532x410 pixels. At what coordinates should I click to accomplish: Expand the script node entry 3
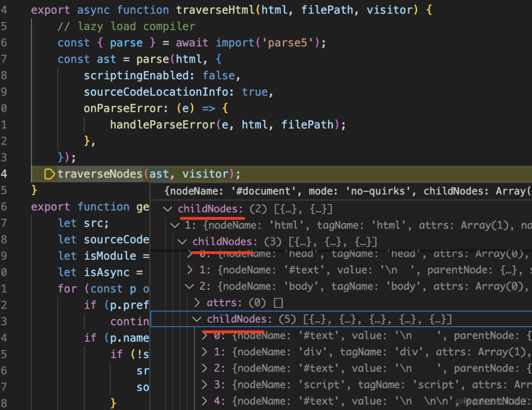click(204, 384)
